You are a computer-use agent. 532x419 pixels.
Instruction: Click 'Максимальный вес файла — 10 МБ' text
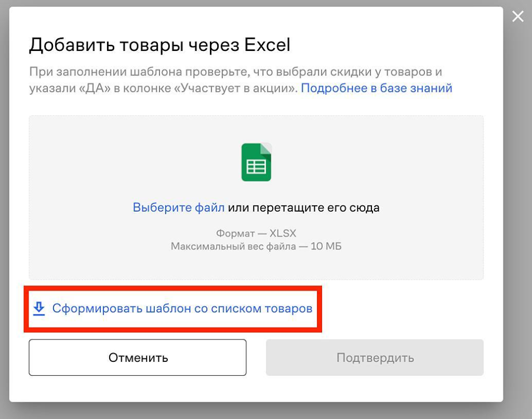pos(256,246)
